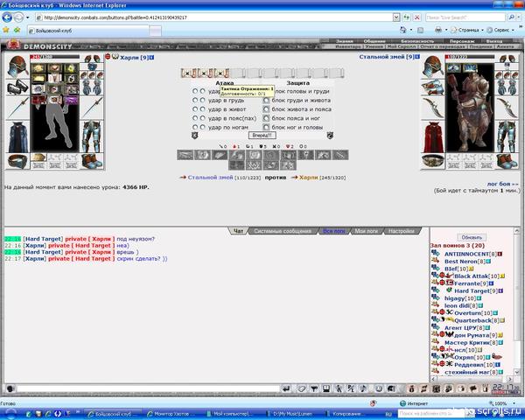This screenshot has height=420, width=525.
Task: Click Стальной змей's red cloak slot
Action: 432,137
